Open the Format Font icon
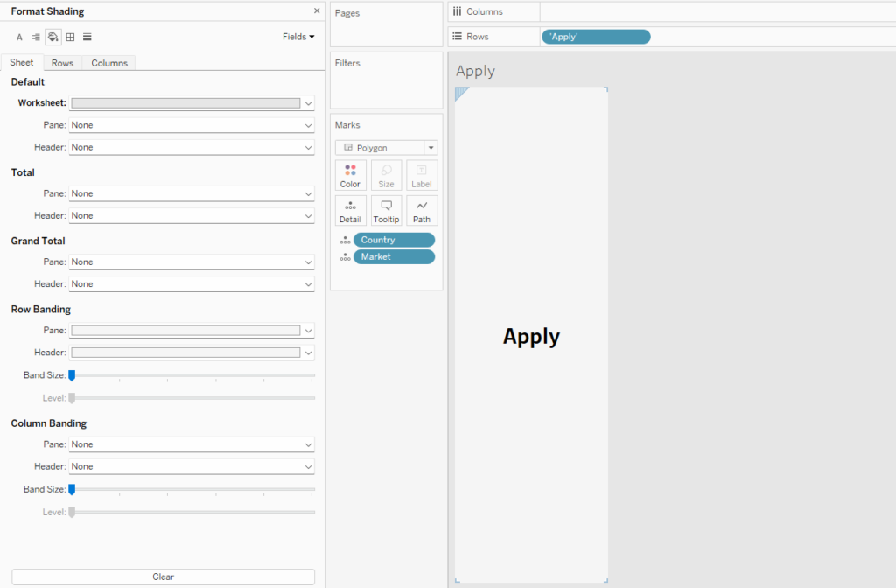 [19, 38]
